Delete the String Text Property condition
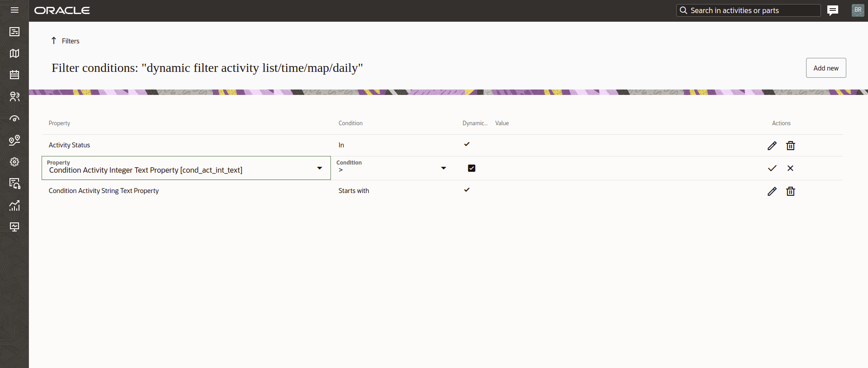 [x=790, y=191]
